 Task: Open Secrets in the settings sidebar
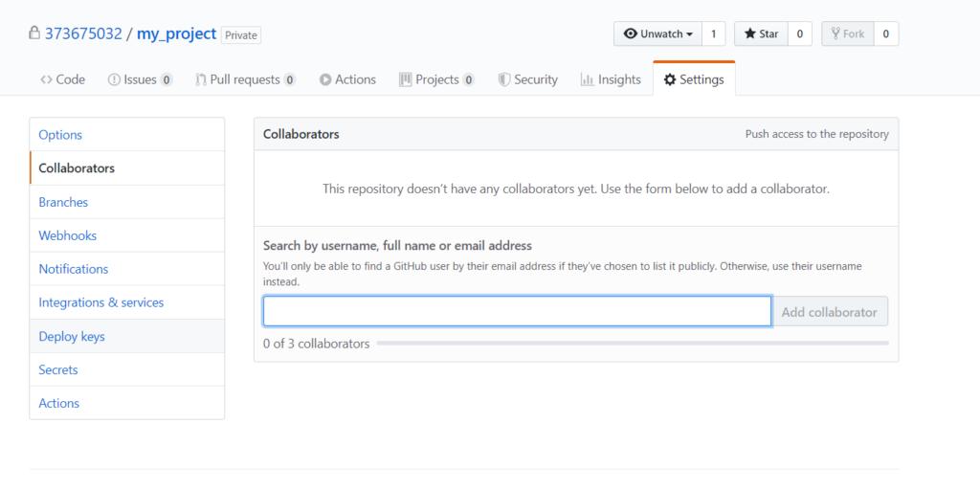point(127,369)
